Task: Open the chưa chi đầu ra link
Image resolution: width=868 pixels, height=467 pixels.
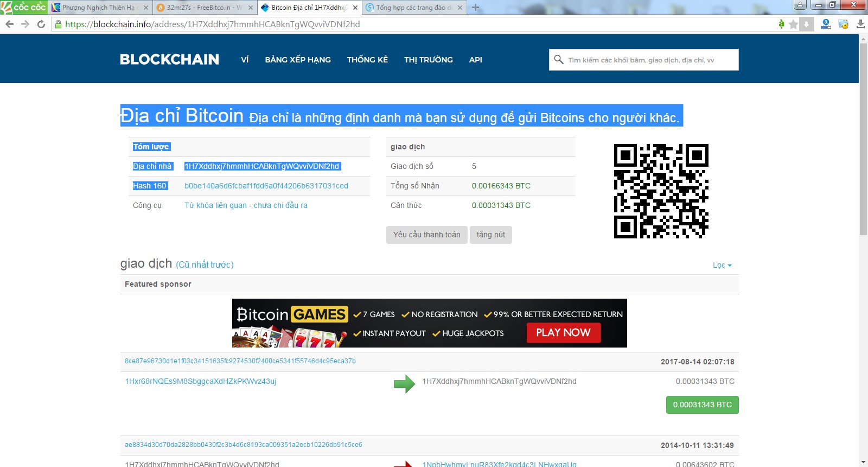Action: click(x=280, y=205)
